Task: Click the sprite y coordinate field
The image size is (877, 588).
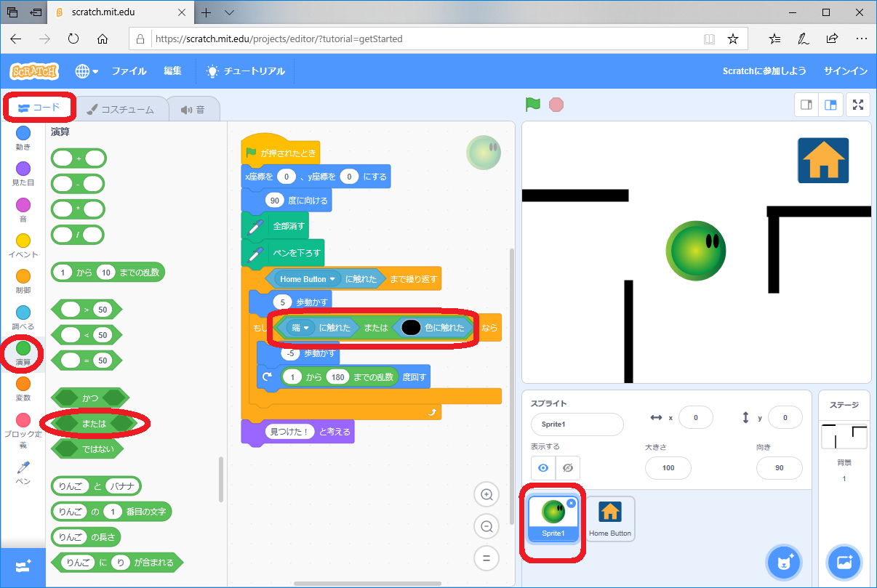Action: click(785, 418)
